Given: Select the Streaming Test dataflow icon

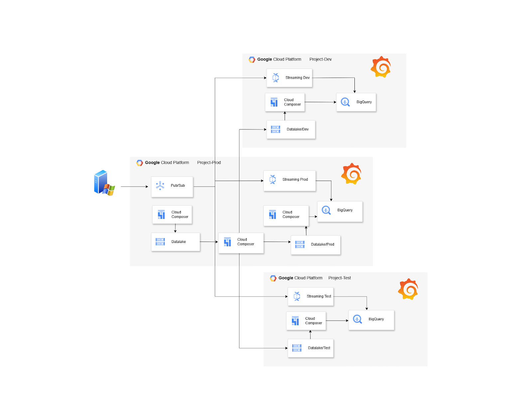Looking at the screenshot, I should pos(296,296).
